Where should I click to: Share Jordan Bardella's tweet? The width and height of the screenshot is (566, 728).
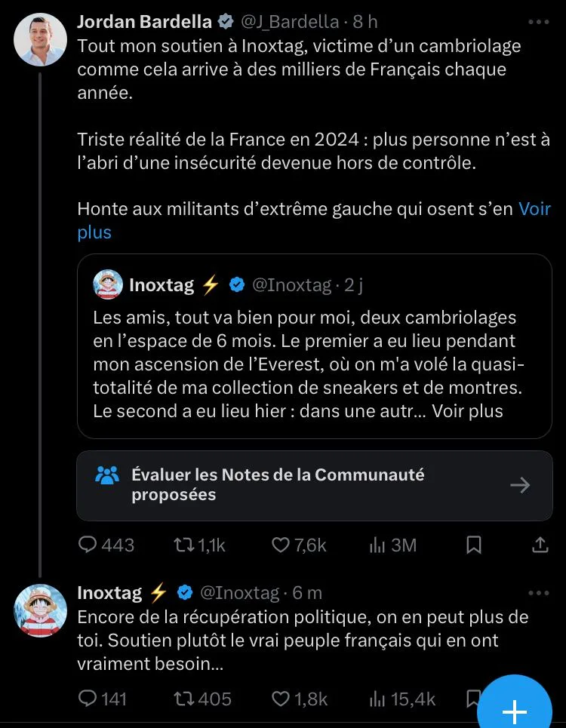(x=540, y=545)
